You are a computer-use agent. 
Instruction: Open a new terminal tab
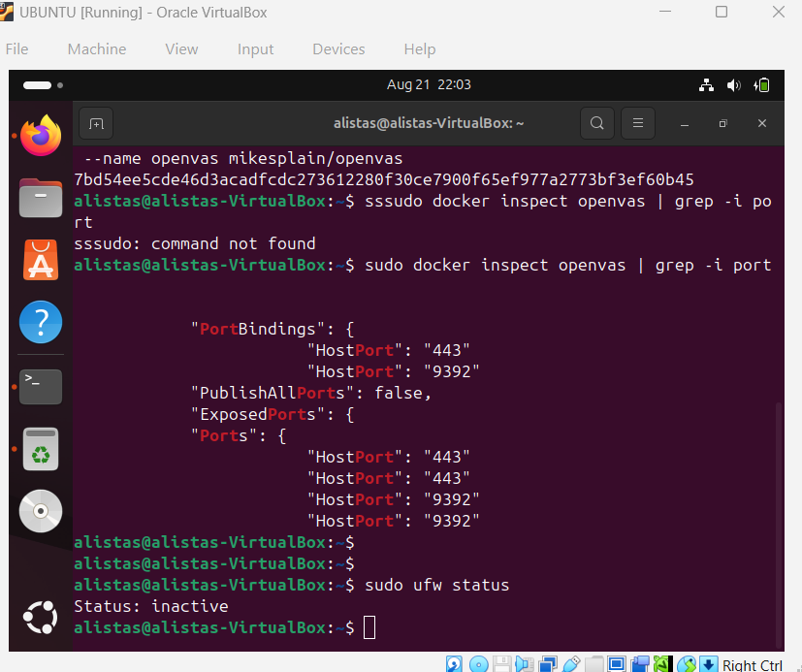[96, 123]
